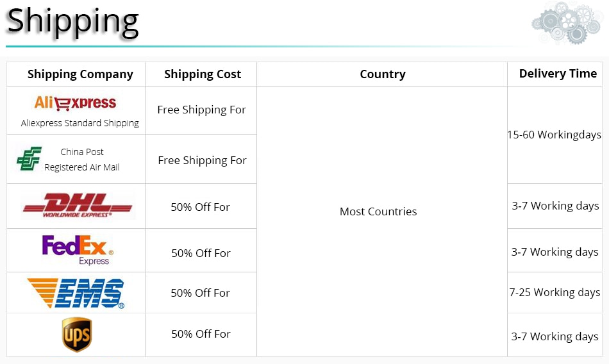Click the China Post Registered Air Mail text
The image size is (609, 364).
(82, 160)
